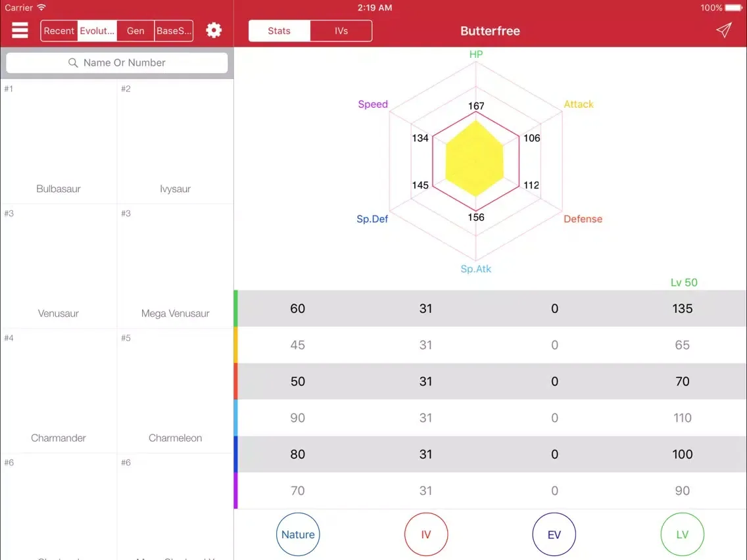747x560 pixels.
Task: Select the Mega Venusaur cell
Action: (x=176, y=266)
